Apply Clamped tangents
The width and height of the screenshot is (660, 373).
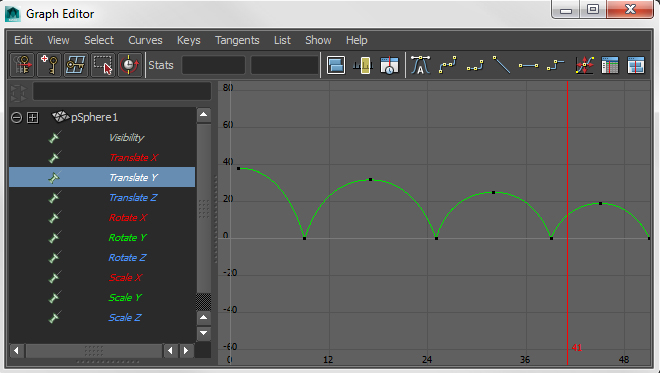click(x=474, y=65)
